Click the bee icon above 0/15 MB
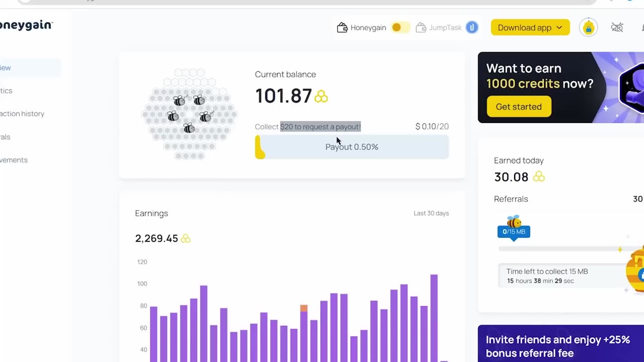The image size is (644, 362). tap(514, 221)
